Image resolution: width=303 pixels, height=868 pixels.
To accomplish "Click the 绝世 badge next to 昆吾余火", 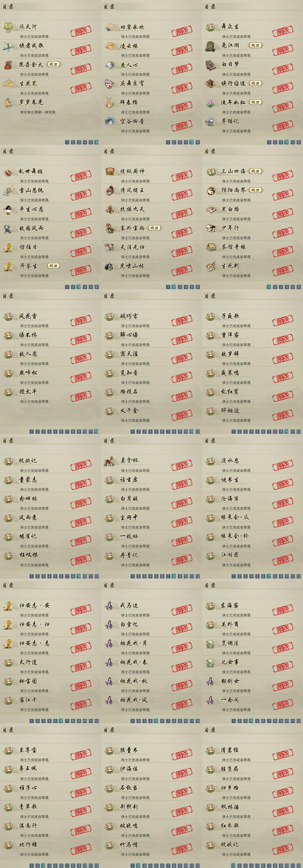I will (53, 64).
